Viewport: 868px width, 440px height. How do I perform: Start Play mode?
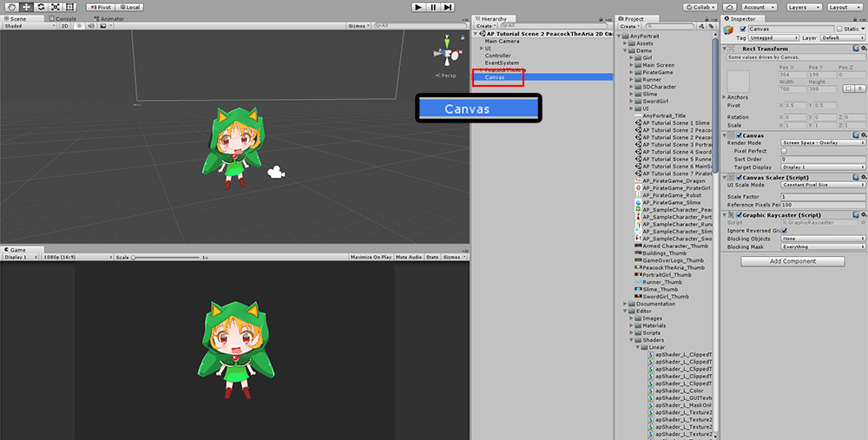click(418, 7)
